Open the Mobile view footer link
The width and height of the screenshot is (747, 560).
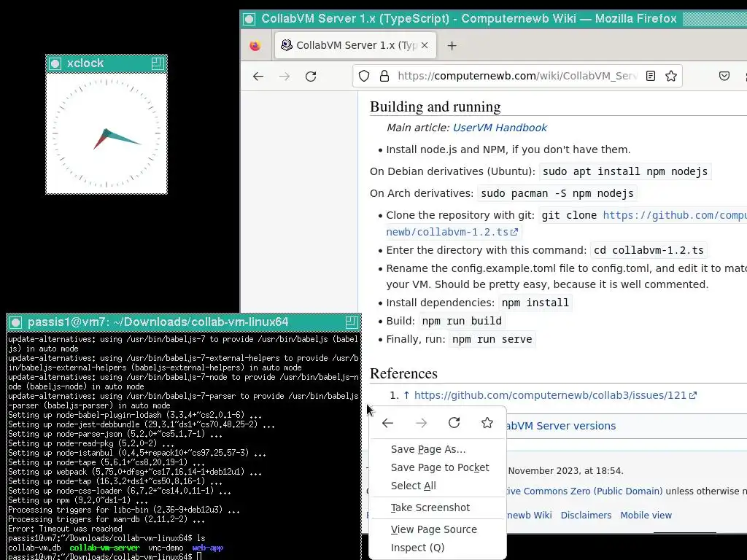pyautogui.click(x=646, y=516)
